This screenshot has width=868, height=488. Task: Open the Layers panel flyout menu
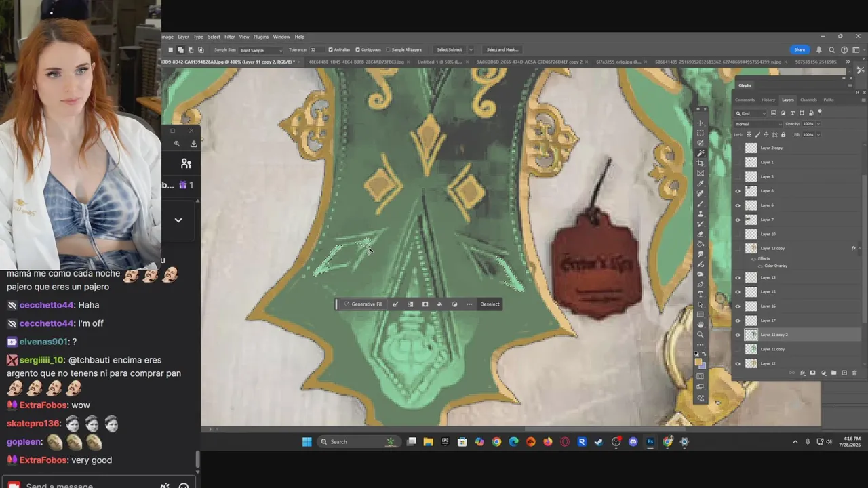click(863, 100)
